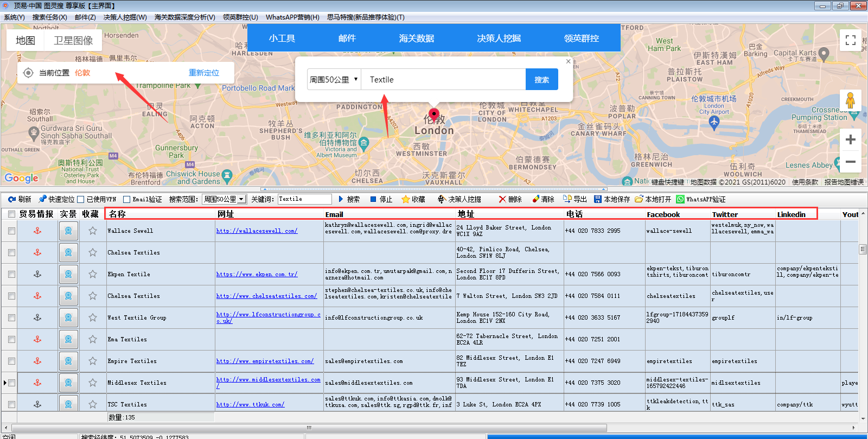Viewport: 868px width, 439px height.
Task: Open the 领英群控(U) menu
Action: coord(240,17)
